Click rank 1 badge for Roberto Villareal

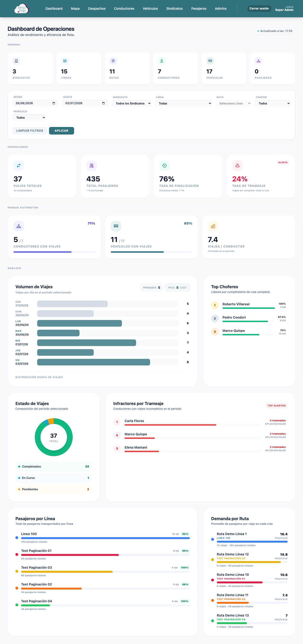(x=215, y=305)
